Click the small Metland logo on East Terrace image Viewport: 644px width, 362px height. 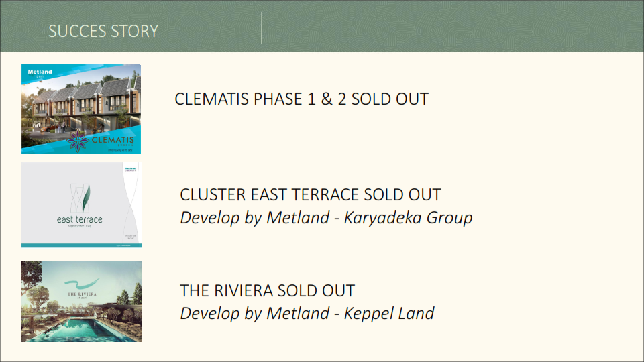131,170
